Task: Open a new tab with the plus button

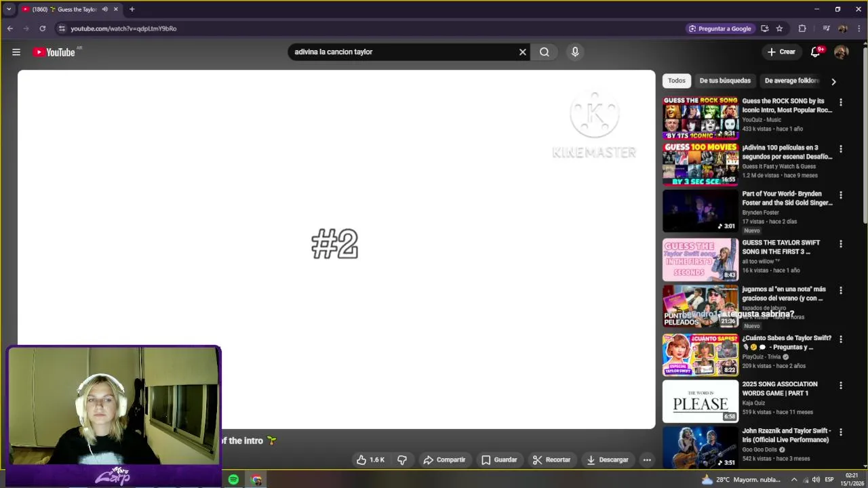Action: tap(132, 9)
